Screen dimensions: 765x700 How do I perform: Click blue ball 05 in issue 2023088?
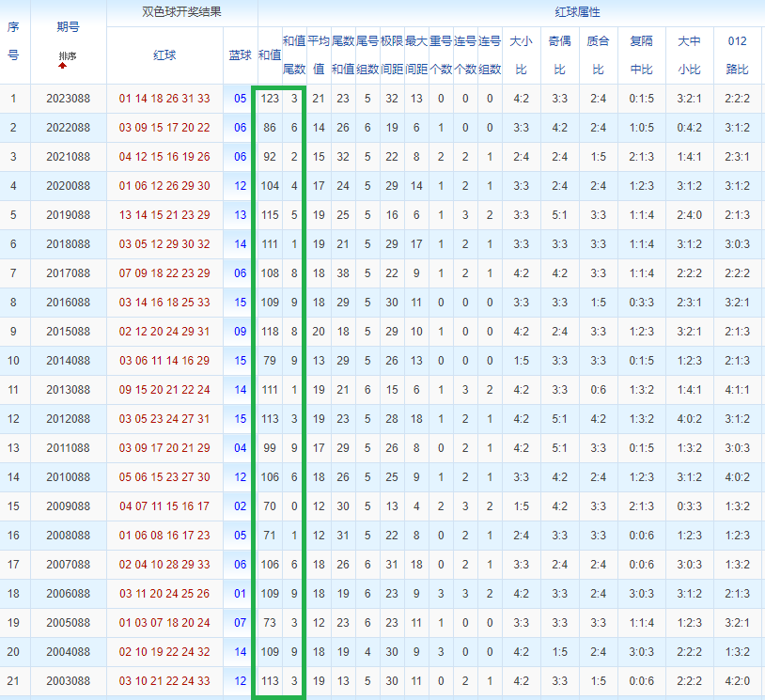tap(240, 99)
